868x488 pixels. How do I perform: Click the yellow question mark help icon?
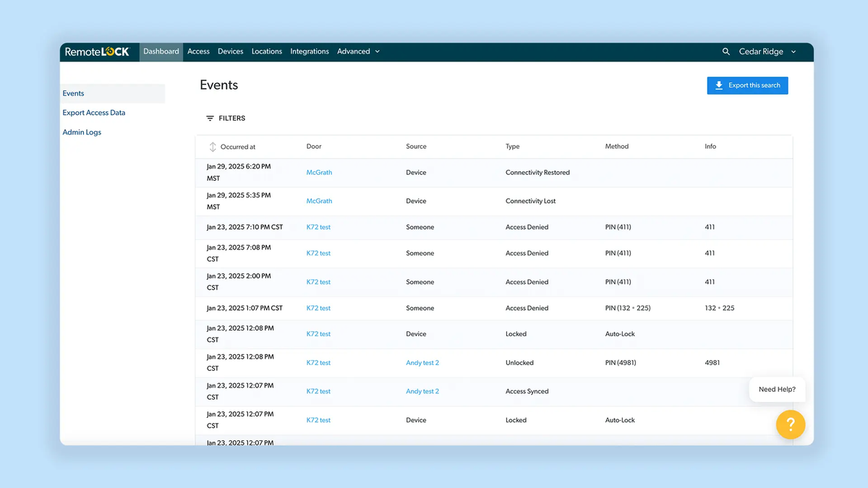click(791, 424)
